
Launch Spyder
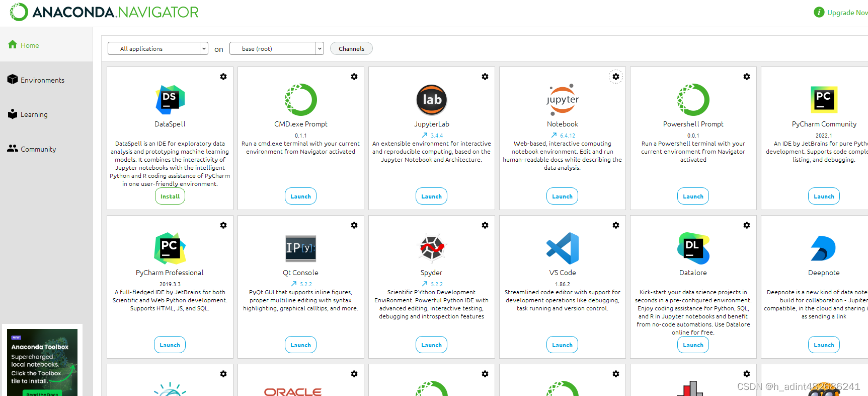(x=432, y=345)
